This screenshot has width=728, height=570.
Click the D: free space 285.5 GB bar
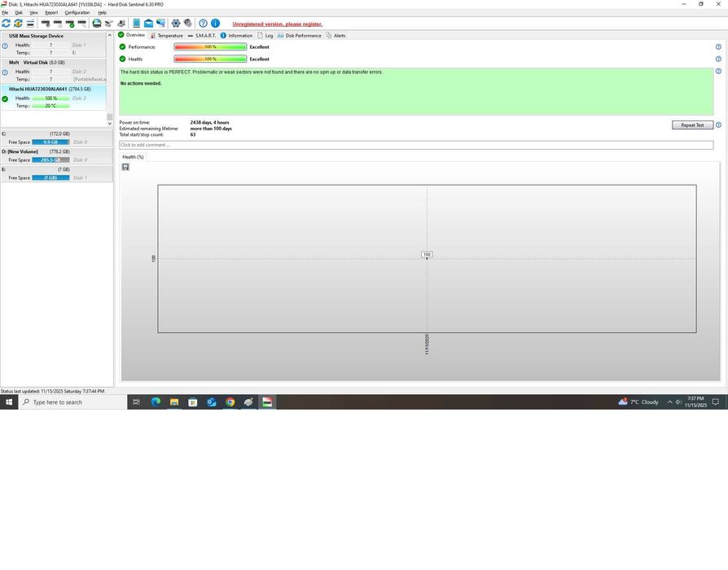pos(50,160)
